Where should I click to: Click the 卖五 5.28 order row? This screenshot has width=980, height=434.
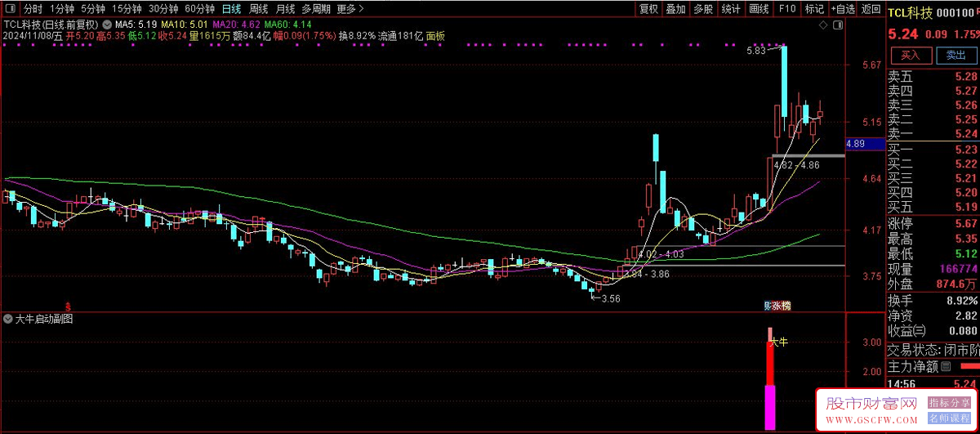tap(933, 77)
